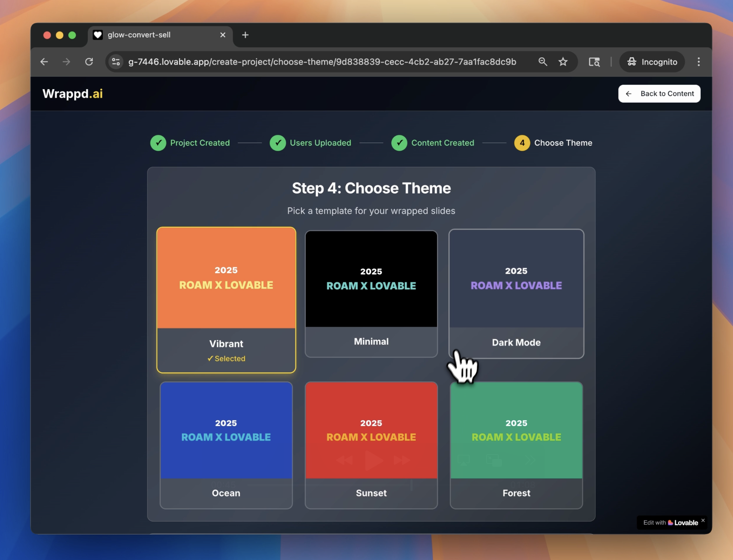Screen dimensions: 733x560
Task: Select the Minimal theme card
Action: (x=371, y=293)
